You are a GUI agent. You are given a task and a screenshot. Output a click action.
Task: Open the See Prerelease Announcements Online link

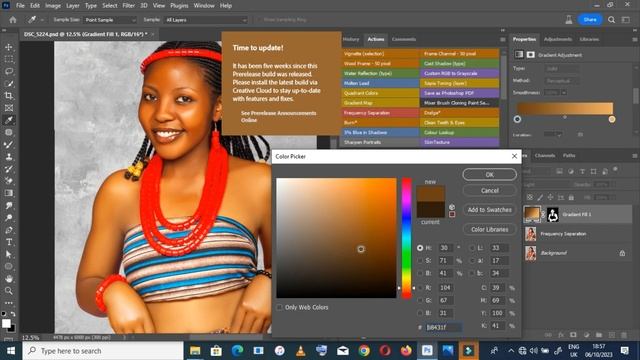[x=278, y=116]
